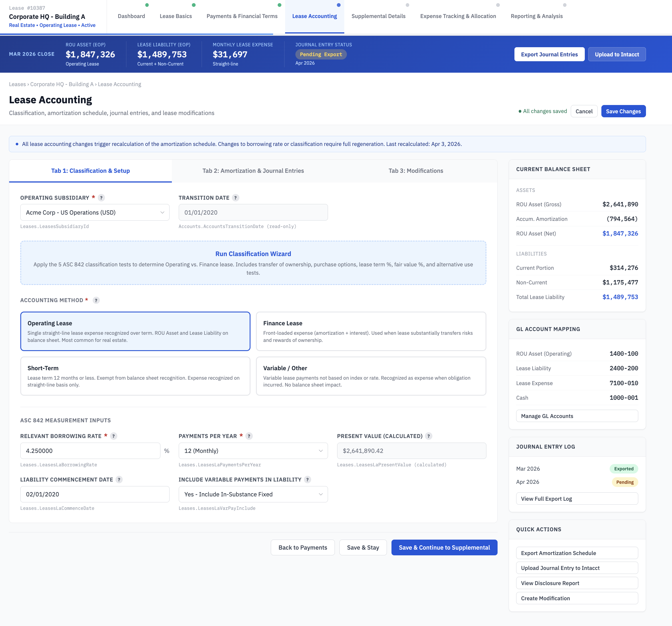The width and height of the screenshot is (672, 626).
Task: Open help for Present Value field
Action: tap(428, 436)
